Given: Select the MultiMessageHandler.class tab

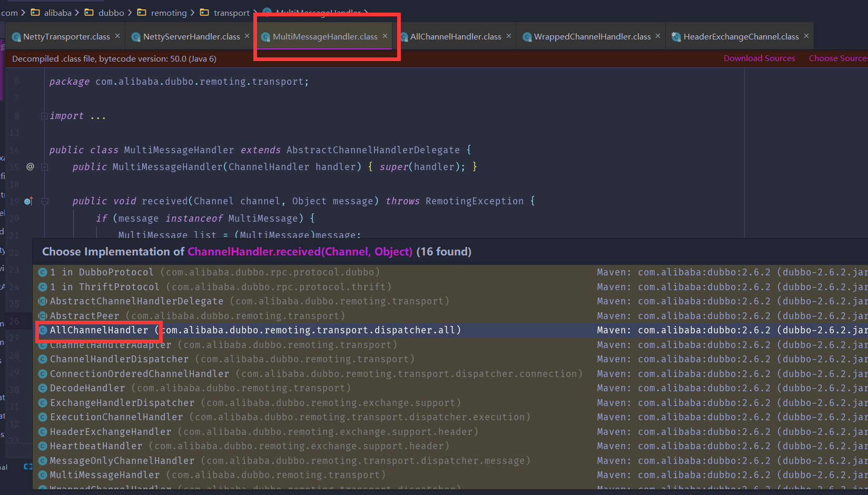Looking at the screenshot, I should point(325,37).
